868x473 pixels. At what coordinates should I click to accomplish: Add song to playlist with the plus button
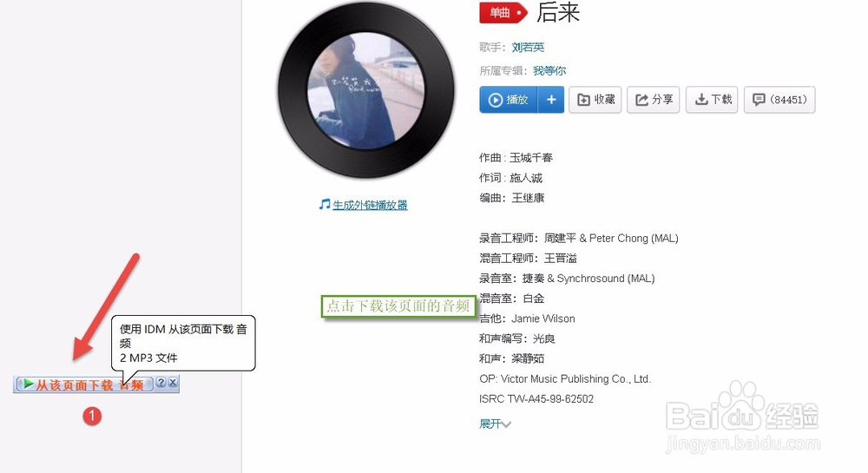(551, 100)
